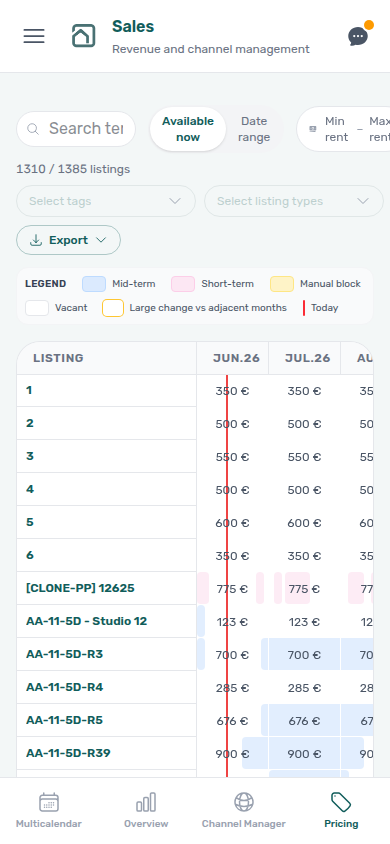
Task: Open listing 6 row
Action: tap(107, 555)
